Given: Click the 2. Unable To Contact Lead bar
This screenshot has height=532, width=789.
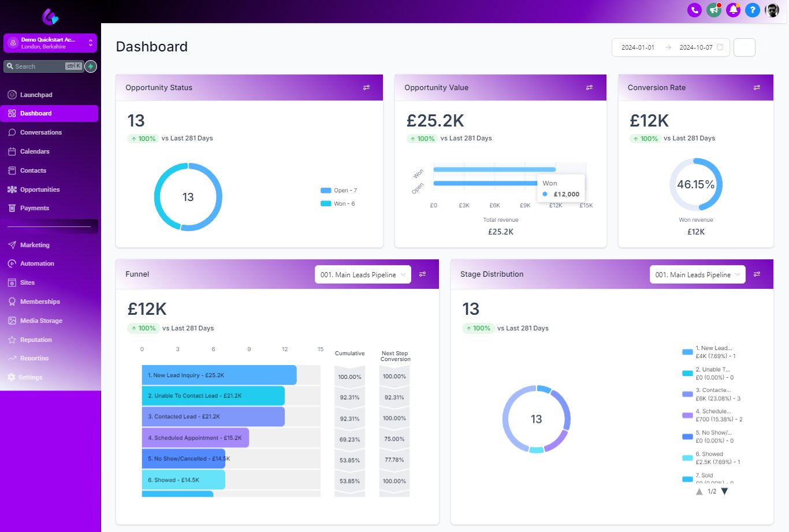Looking at the screenshot, I should point(213,396).
